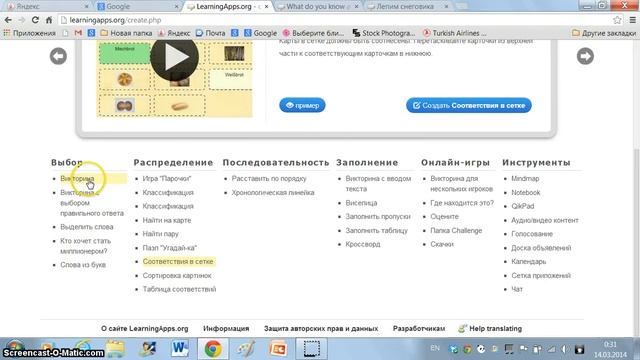Close the Лепим снеговика tab
The width and height of the screenshot is (640, 360).
point(446,7)
